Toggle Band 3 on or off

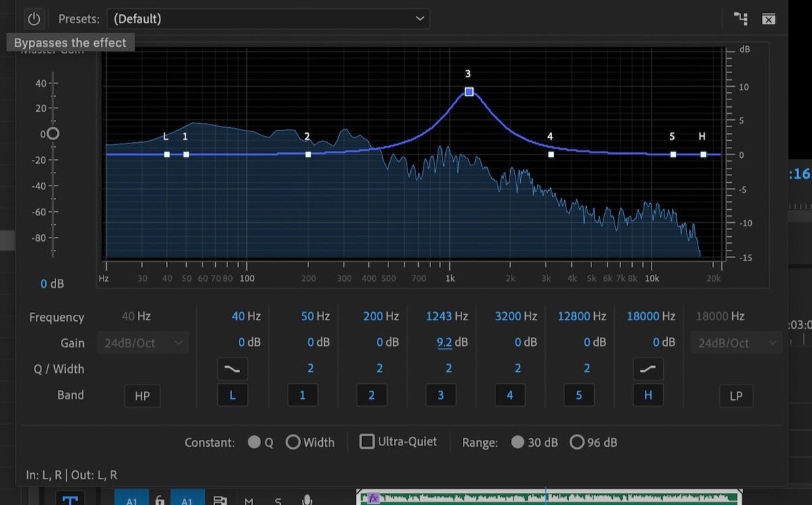click(x=441, y=395)
